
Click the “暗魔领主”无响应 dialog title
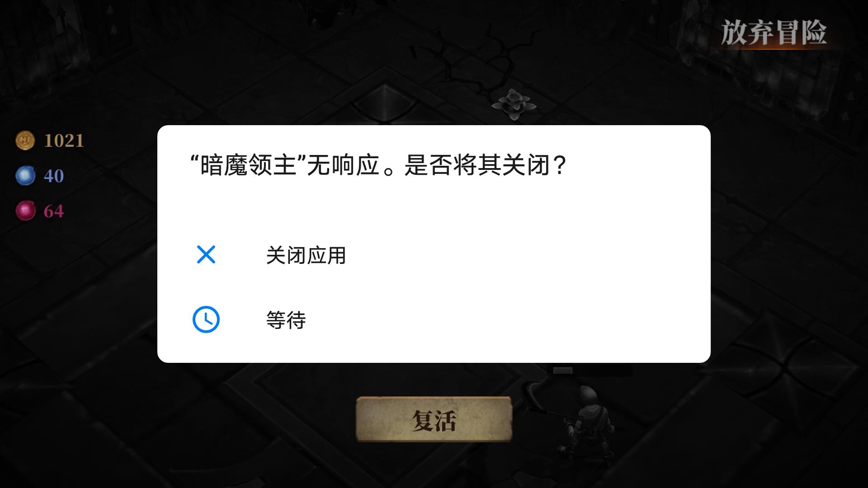click(379, 165)
